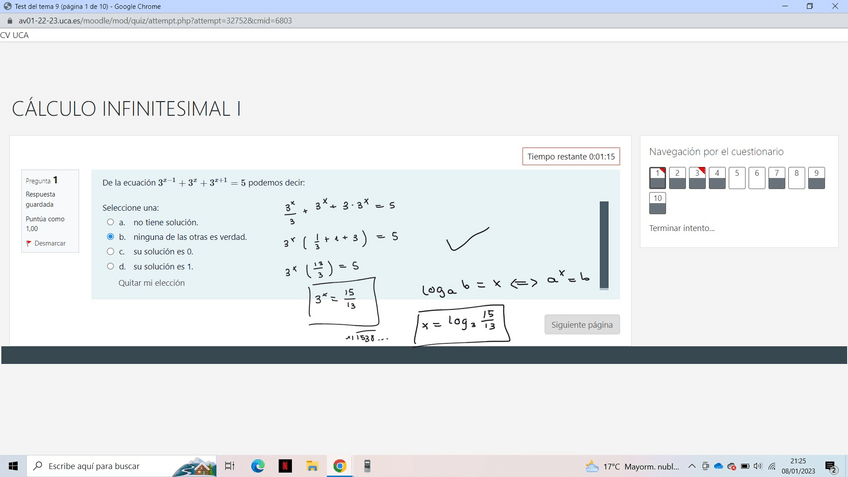This screenshot has height=477, width=848.
Task: Select option a. no tiene solución
Action: coord(110,222)
